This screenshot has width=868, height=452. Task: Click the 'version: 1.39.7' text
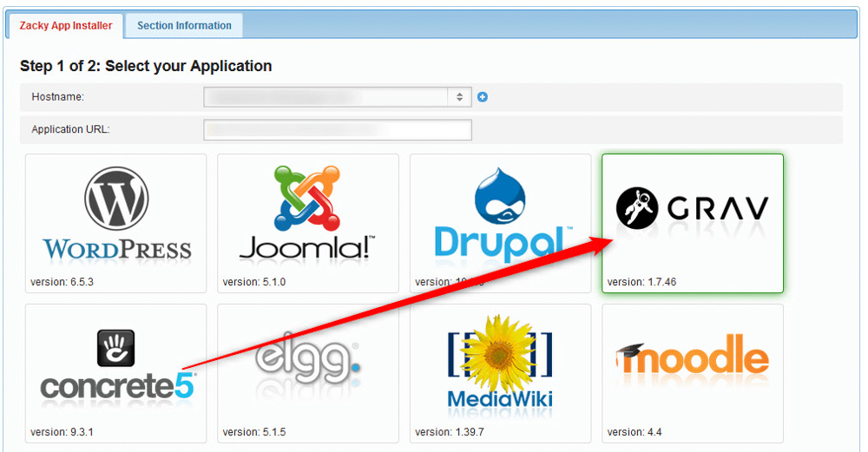click(450, 432)
